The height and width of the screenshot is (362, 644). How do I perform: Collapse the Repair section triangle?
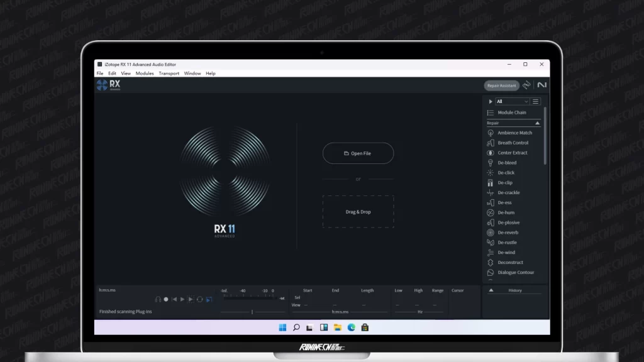click(537, 123)
